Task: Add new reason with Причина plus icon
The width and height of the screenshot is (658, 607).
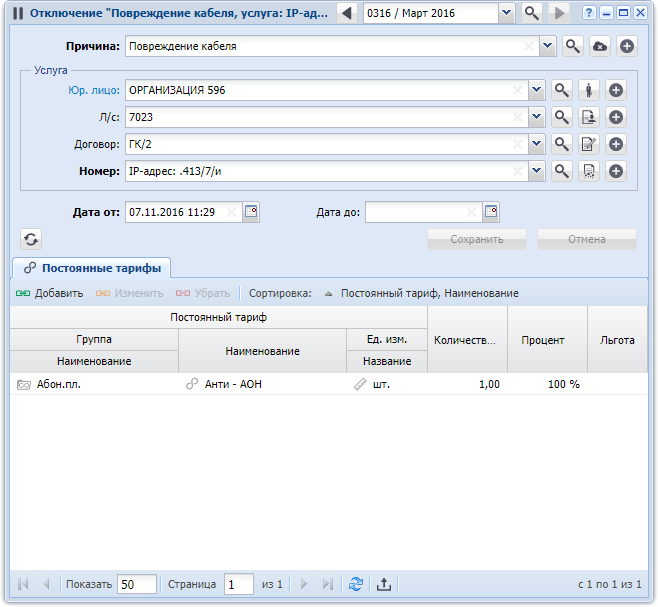Action: (x=627, y=46)
